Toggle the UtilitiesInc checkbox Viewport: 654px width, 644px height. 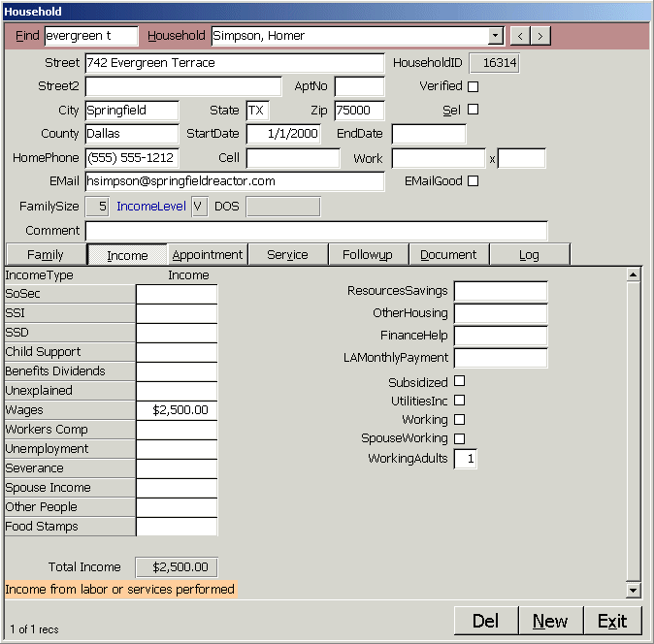pos(459,401)
